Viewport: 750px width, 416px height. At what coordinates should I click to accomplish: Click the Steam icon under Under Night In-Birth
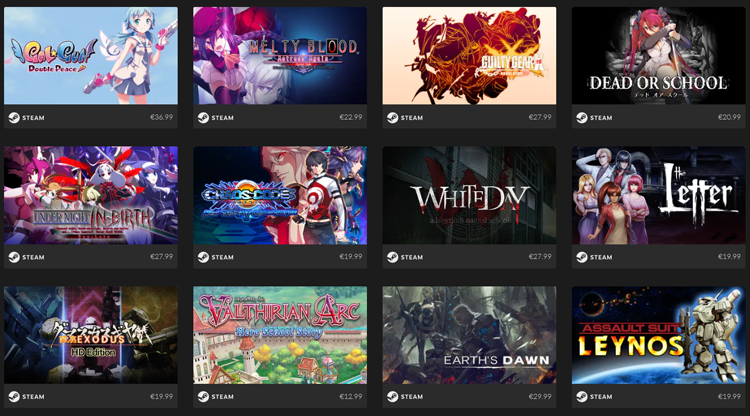click(14, 257)
